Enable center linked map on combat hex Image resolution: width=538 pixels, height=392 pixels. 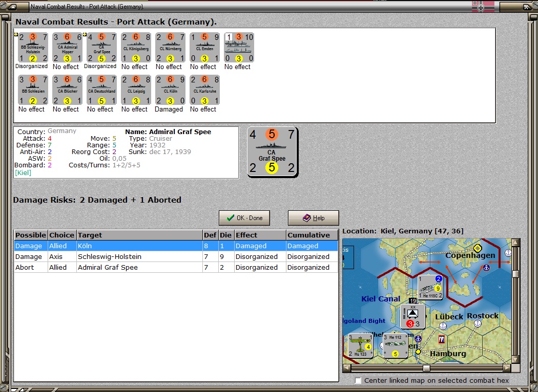358,380
